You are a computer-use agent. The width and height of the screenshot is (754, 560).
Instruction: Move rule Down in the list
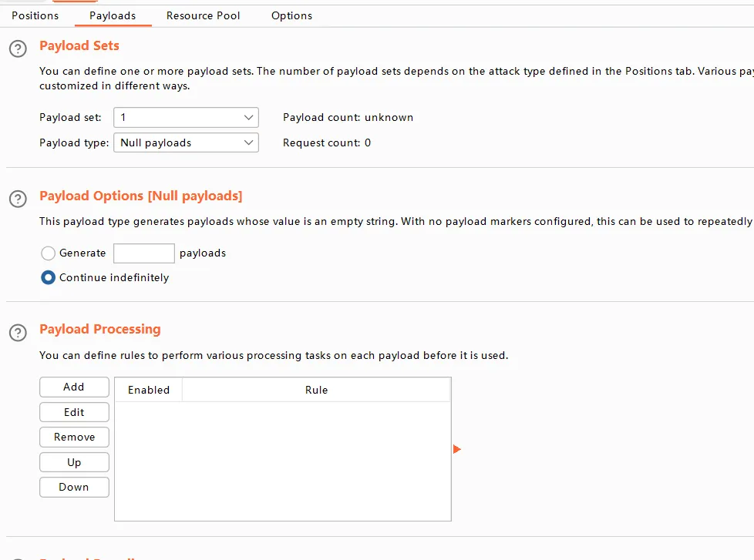click(74, 487)
